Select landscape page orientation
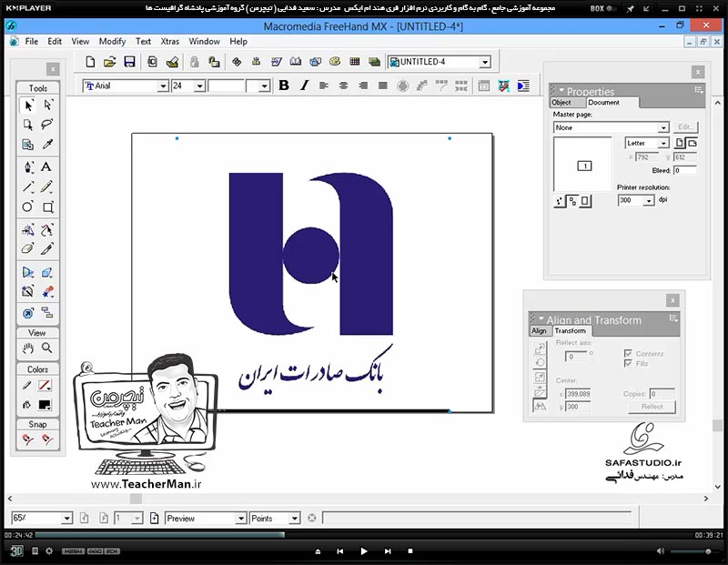Image resolution: width=728 pixels, height=565 pixels. [x=692, y=143]
